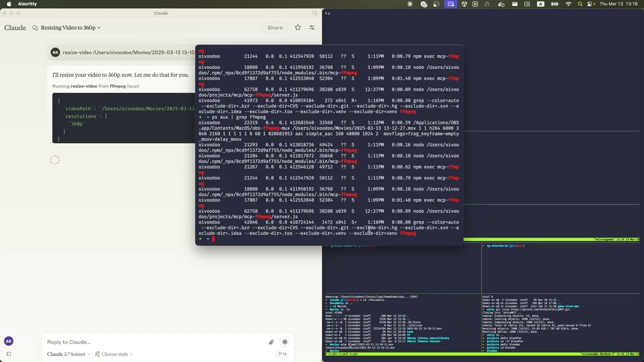Click the Share button in Claude

275,28
